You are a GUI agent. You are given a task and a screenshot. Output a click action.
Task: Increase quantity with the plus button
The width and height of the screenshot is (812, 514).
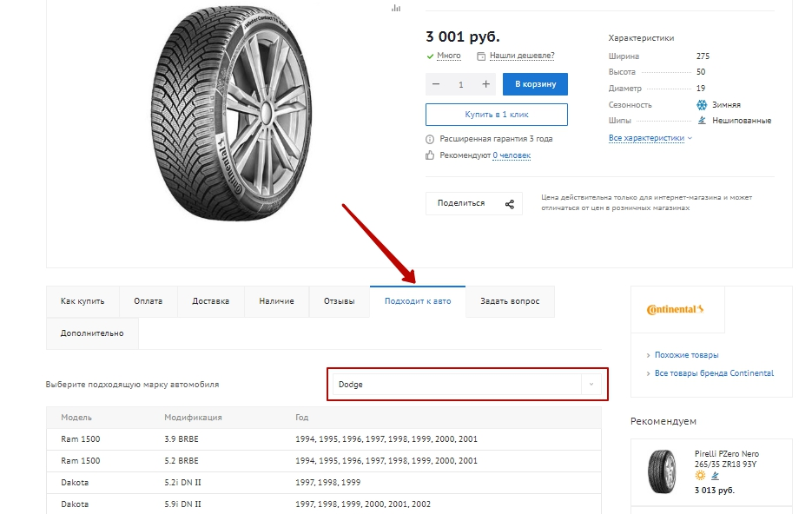pos(485,84)
